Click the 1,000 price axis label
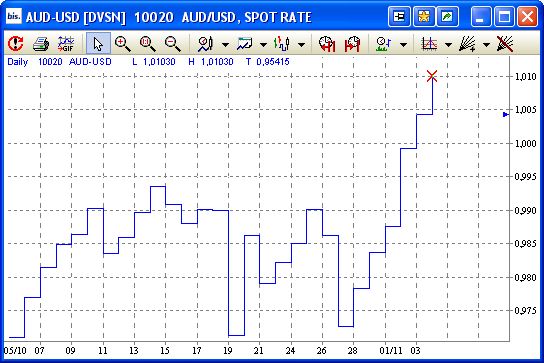The height and width of the screenshot is (363, 544). pyautogui.click(x=525, y=143)
